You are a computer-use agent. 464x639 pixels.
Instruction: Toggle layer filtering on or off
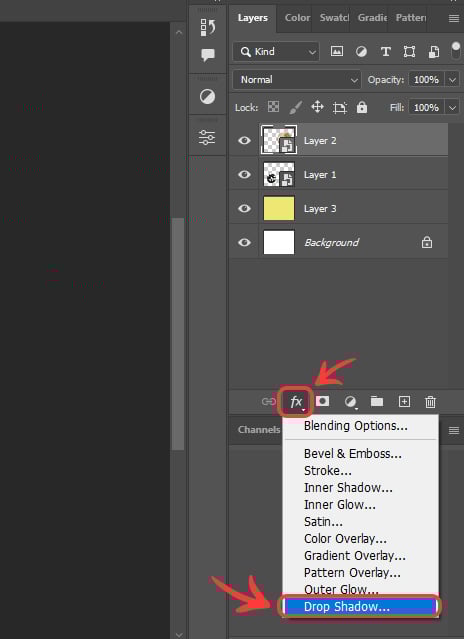point(456,51)
